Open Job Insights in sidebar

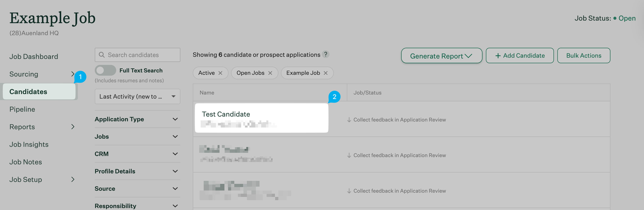[x=29, y=144]
